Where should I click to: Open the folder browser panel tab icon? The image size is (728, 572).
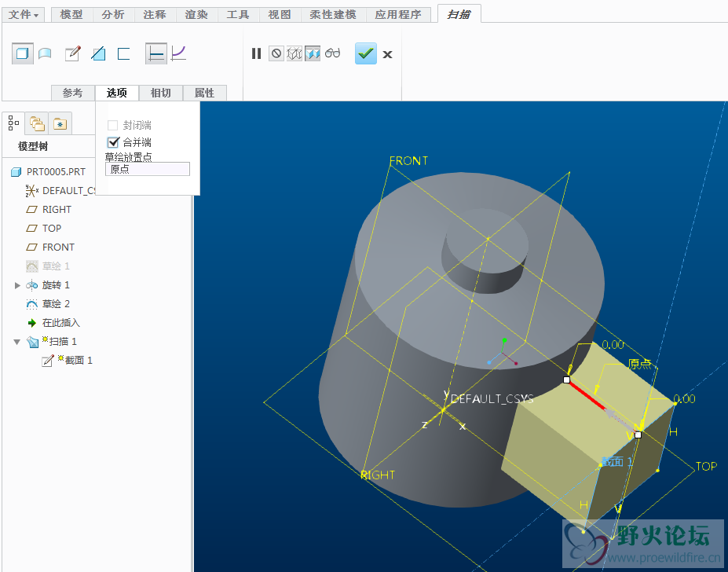pyautogui.click(x=37, y=123)
